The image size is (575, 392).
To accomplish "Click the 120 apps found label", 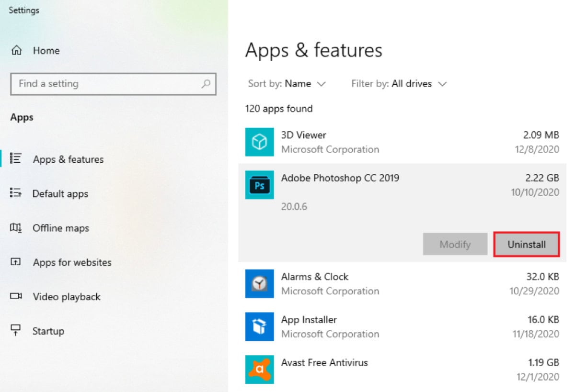I will click(x=278, y=109).
